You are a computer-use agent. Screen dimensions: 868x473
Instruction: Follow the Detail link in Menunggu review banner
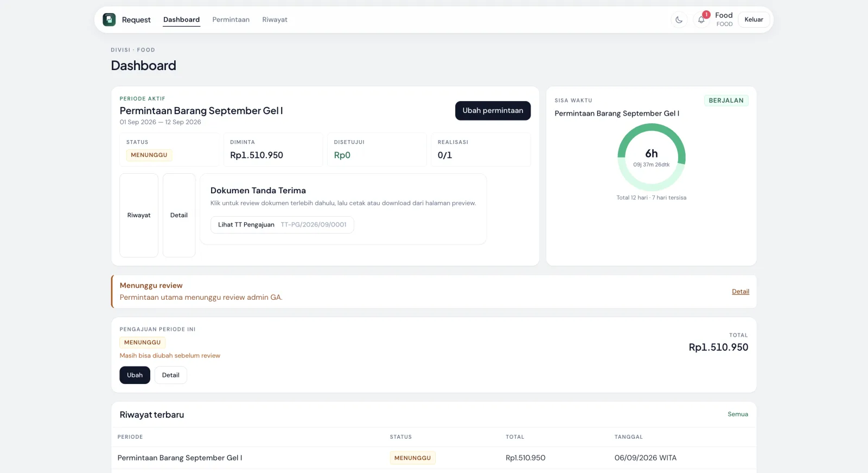click(x=741, y=292)
